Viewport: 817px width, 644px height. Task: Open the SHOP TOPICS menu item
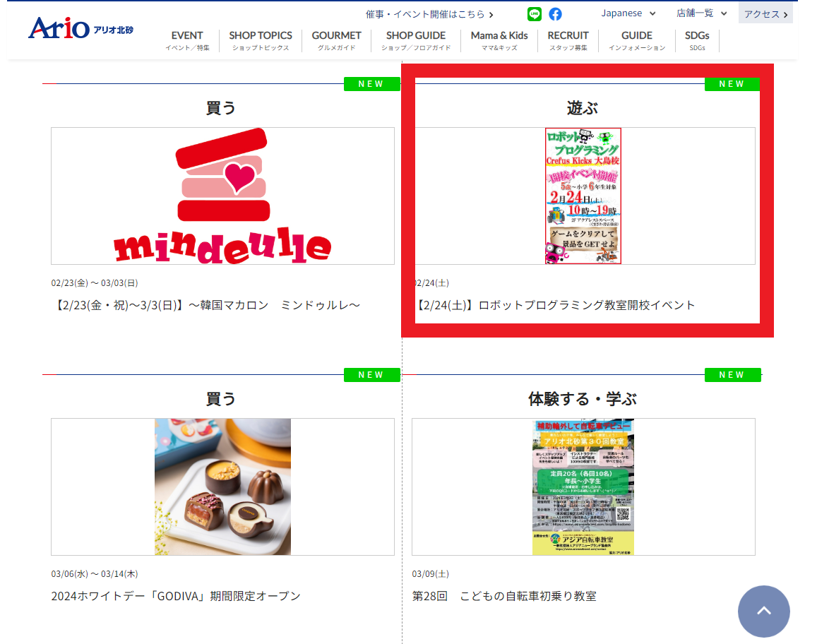[261, 41]
